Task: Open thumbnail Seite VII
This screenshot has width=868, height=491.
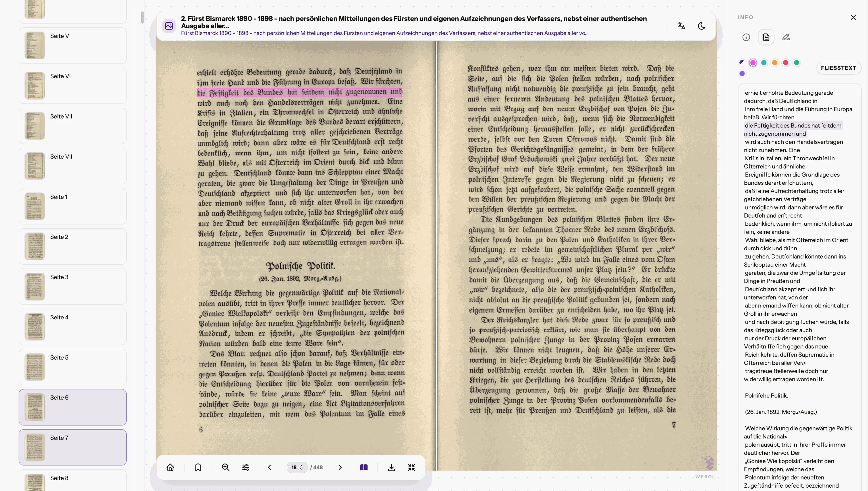Action: [x=72, y=126]
